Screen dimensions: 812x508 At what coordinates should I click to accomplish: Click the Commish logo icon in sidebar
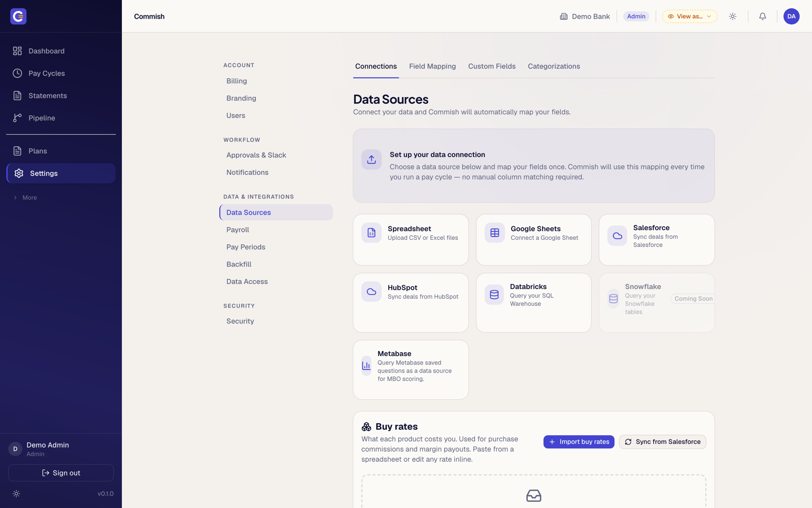pos(18,16)
